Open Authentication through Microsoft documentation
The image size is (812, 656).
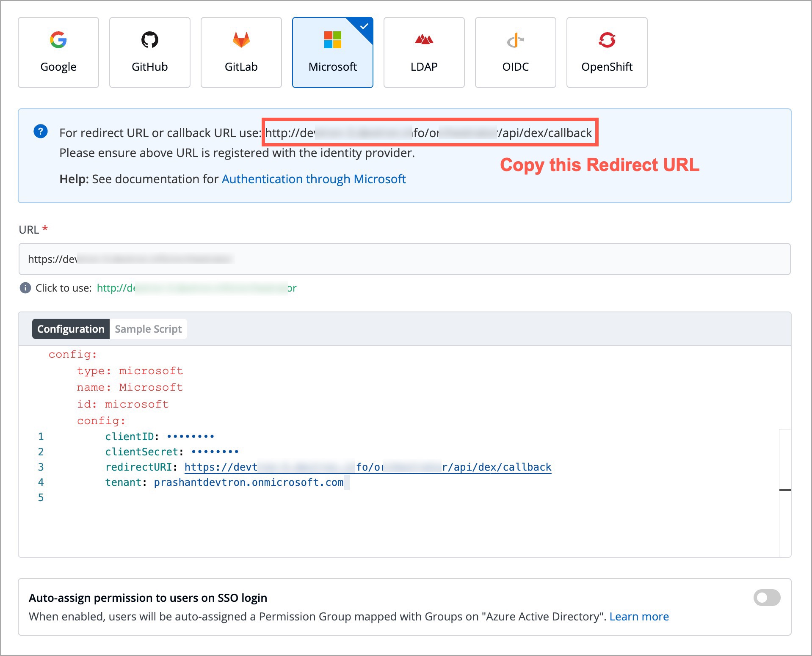(314, 179)
